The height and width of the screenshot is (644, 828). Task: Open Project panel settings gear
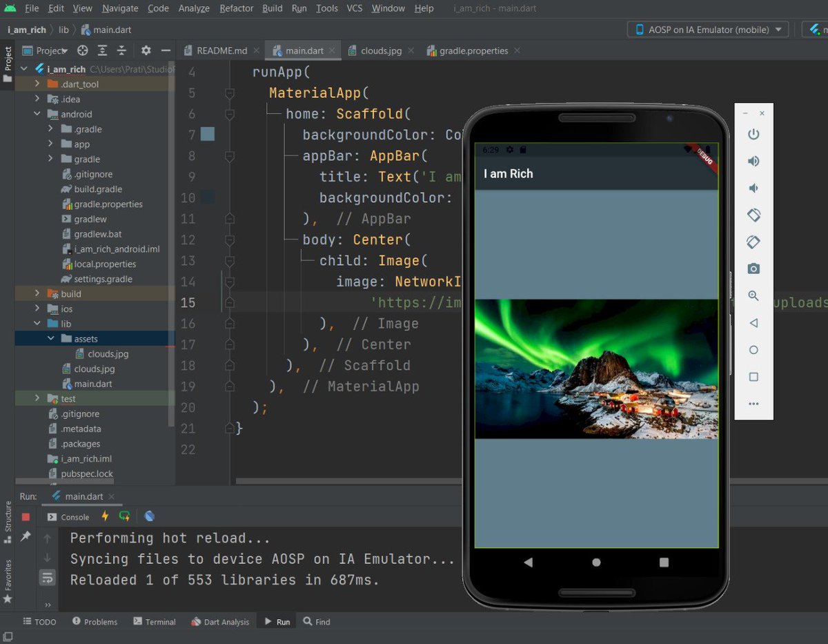pos(146,50)
